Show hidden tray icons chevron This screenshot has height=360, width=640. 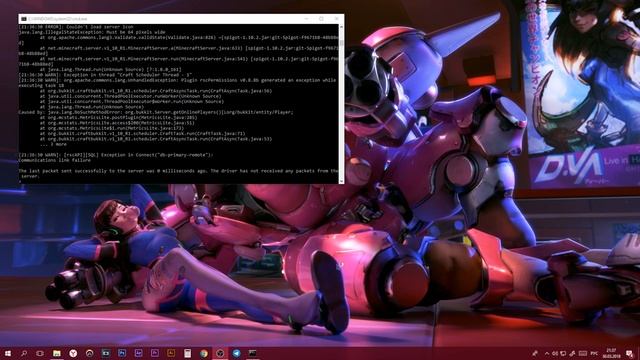click(547, 353)
